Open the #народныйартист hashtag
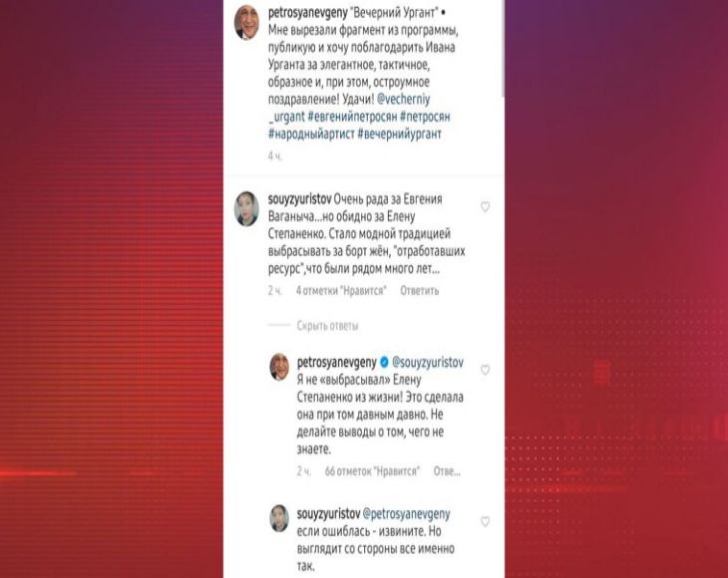This screenshot has height=578, width=728. (x=311, y=135)
